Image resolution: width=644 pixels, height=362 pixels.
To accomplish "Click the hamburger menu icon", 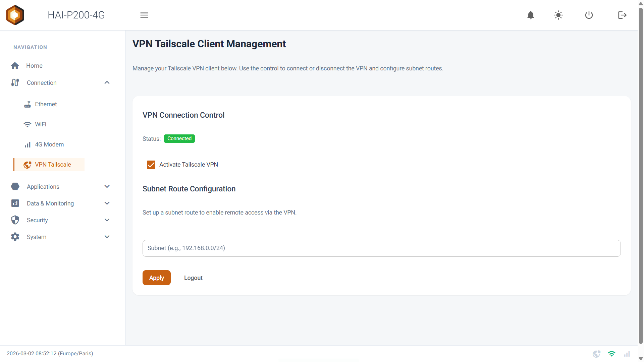I will click(144, 15).
